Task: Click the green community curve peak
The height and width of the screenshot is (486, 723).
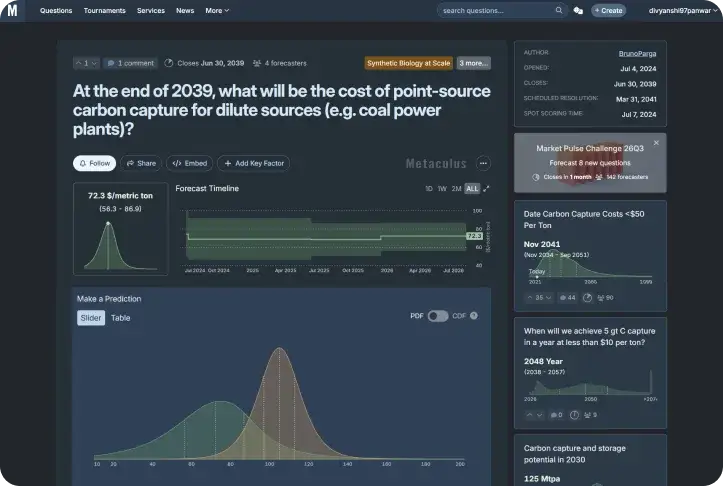Action: [221, 402]
